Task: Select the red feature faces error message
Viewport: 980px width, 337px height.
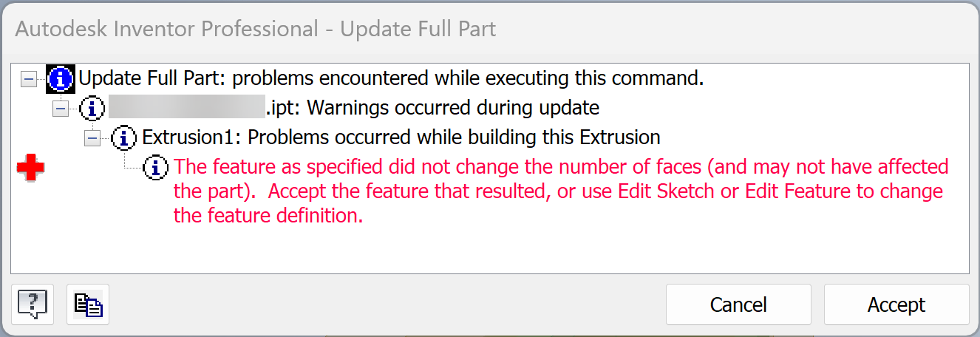Action: coord(560,191)
